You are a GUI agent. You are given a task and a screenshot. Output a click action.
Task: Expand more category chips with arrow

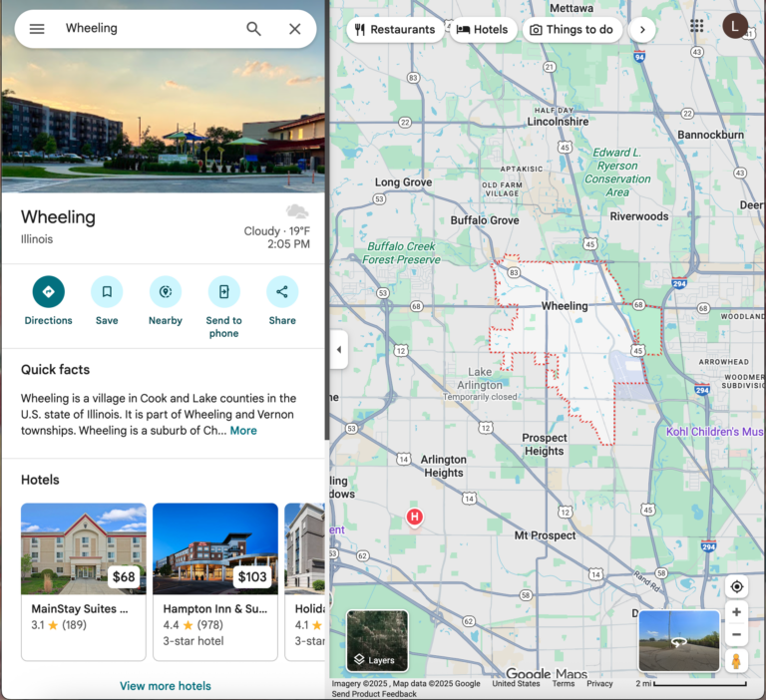[642, 30]
